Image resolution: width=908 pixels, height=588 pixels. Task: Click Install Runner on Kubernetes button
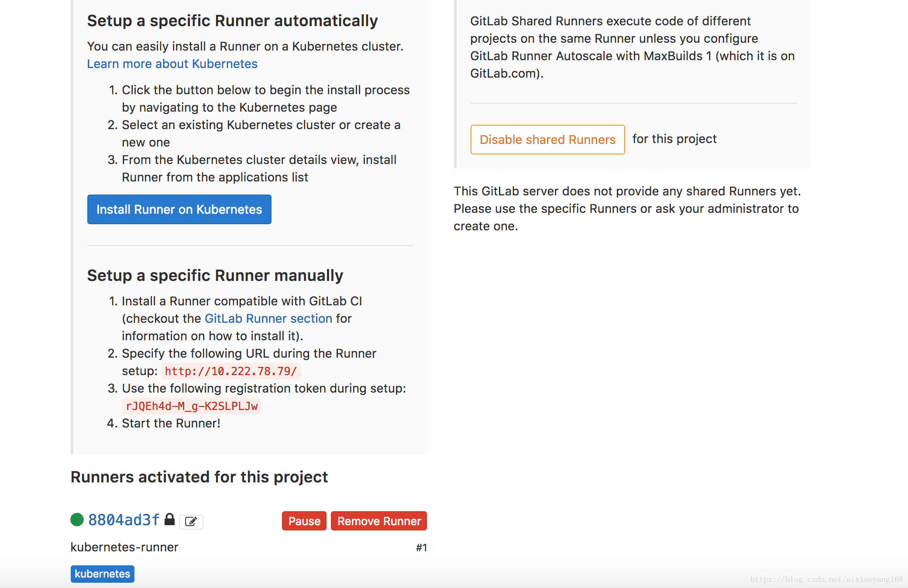pos(179,209)
